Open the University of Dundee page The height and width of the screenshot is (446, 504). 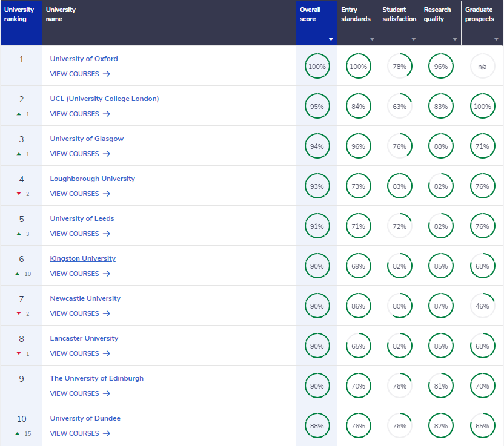(85, 418)
